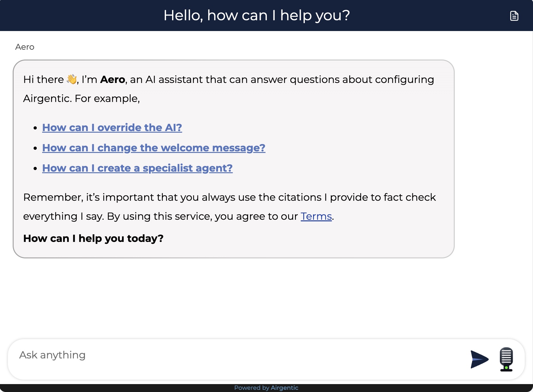The height and width of the screenshot is (392, 533).
Task: Choose "How can I create a specialist agent?"
Action: pos(137,168)
